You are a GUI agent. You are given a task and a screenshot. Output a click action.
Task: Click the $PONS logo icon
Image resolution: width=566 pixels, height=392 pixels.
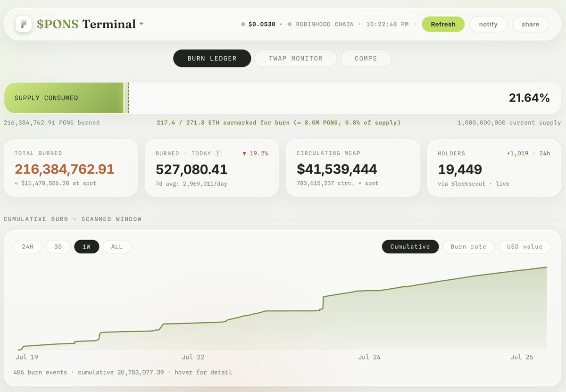point(24,24)
